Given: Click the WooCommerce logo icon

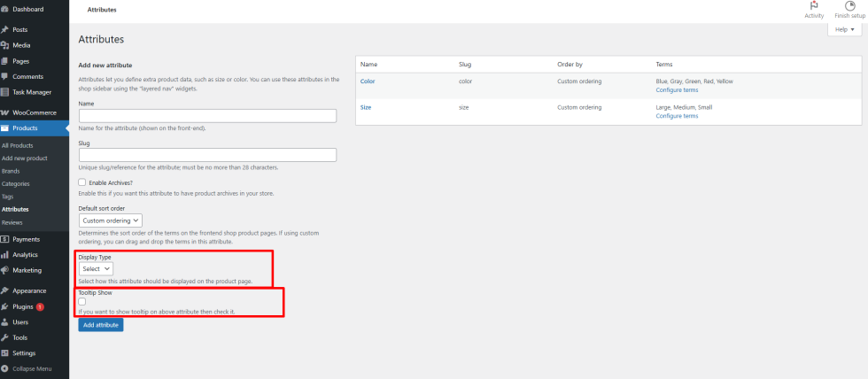Looking at the screenshot, I should [x=4, y=112].
